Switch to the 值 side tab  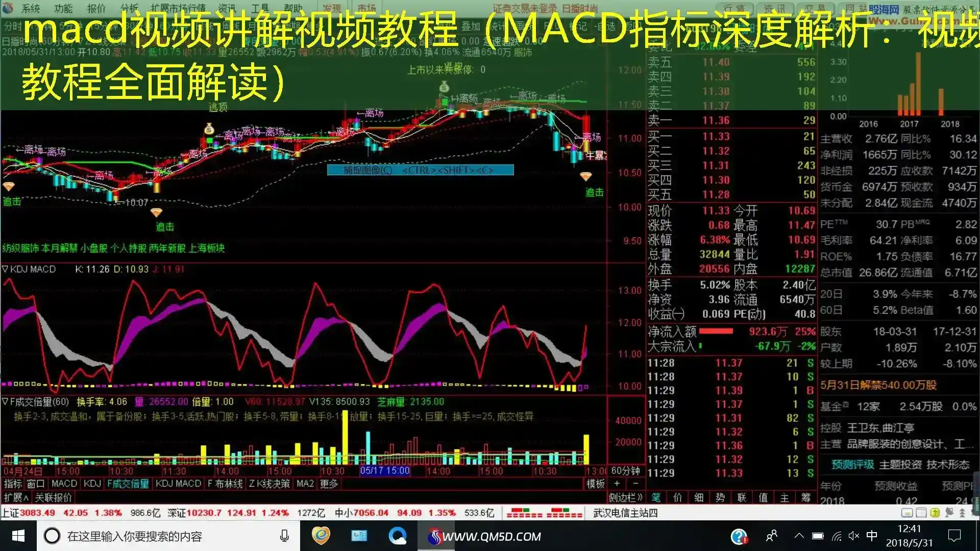pyautogui.click(x=763, y=497)
